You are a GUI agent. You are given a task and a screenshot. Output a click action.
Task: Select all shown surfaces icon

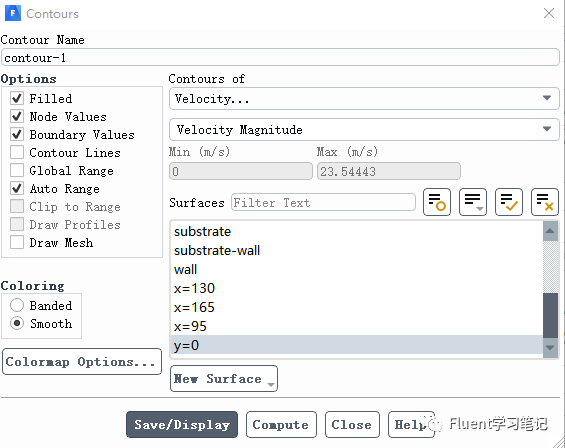coord(509,202)
